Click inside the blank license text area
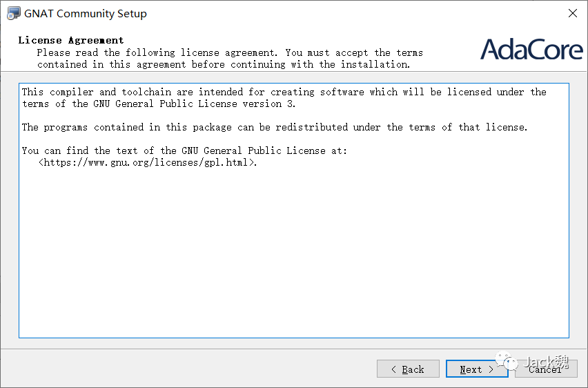This screenshot has width=588, height=388. tap(293, 262)
